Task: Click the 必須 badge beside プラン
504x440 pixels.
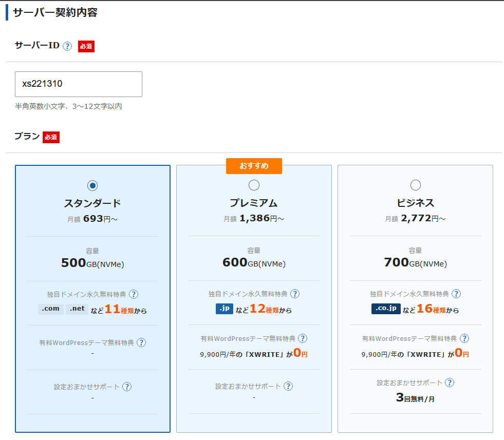Action: (x=51, y=137)
